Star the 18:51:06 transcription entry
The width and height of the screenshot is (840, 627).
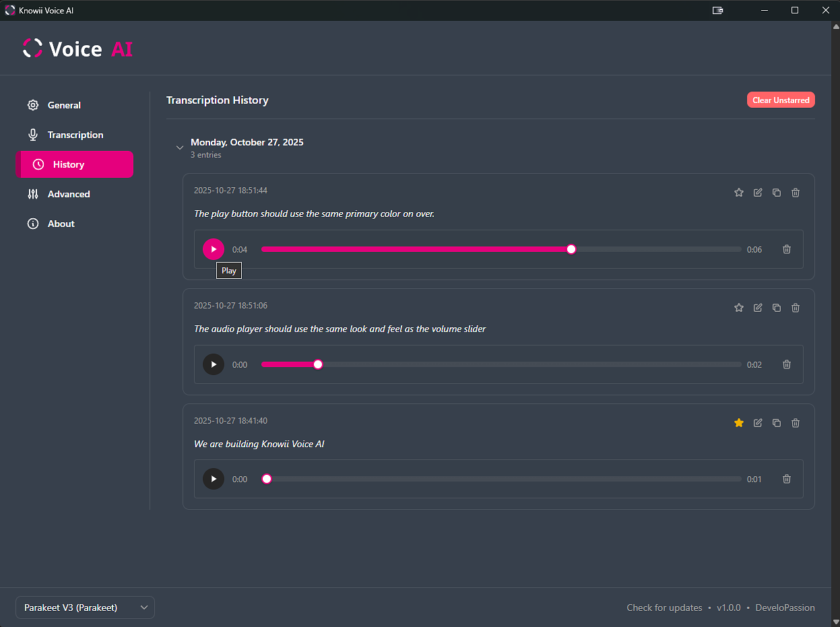[x=739, y=308]
